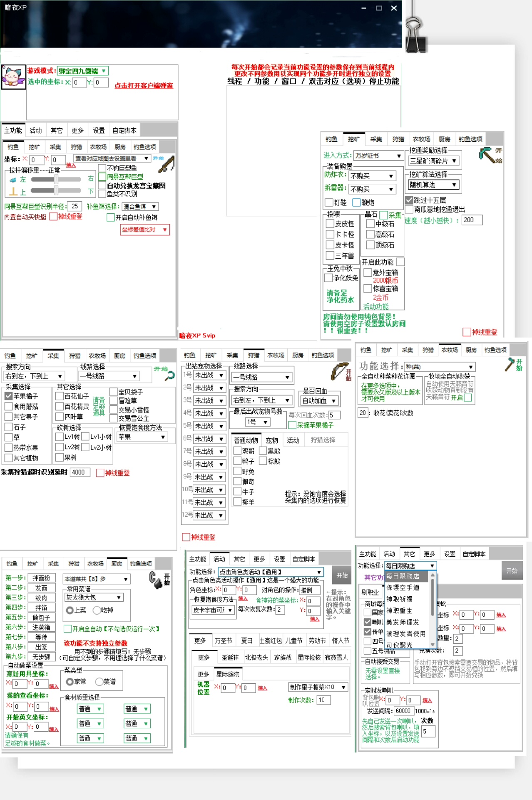Switch to 宠物 tab in hunting panel
Viewport: 532px width, 800px height.
pos(272,440)
